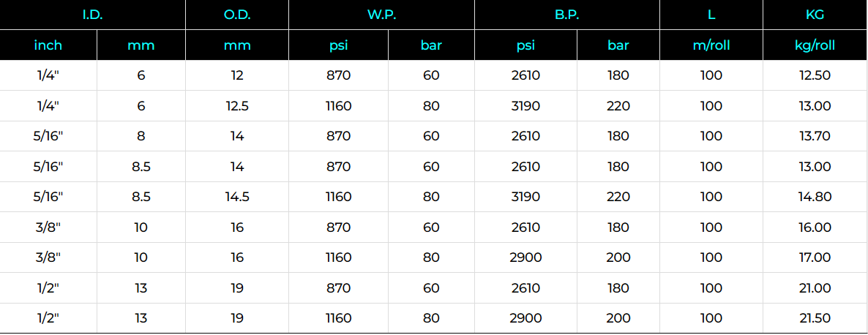Click the 12.50 weight value
The height and width of the screenshot is (335, 868).
815,75
